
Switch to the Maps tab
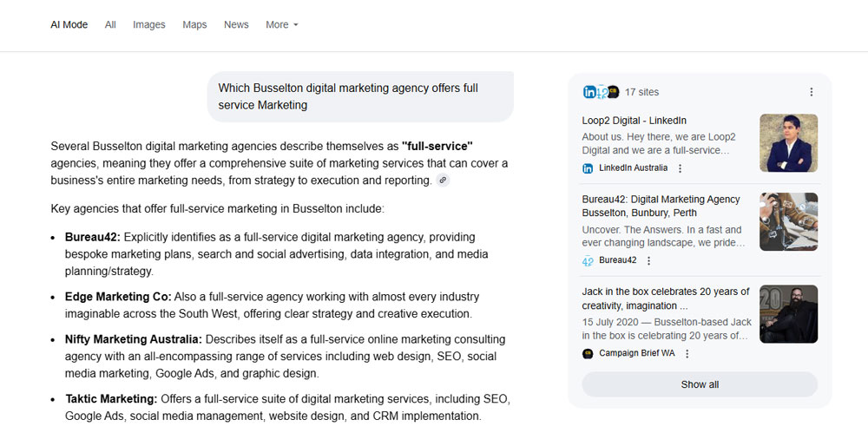[194, 25]
